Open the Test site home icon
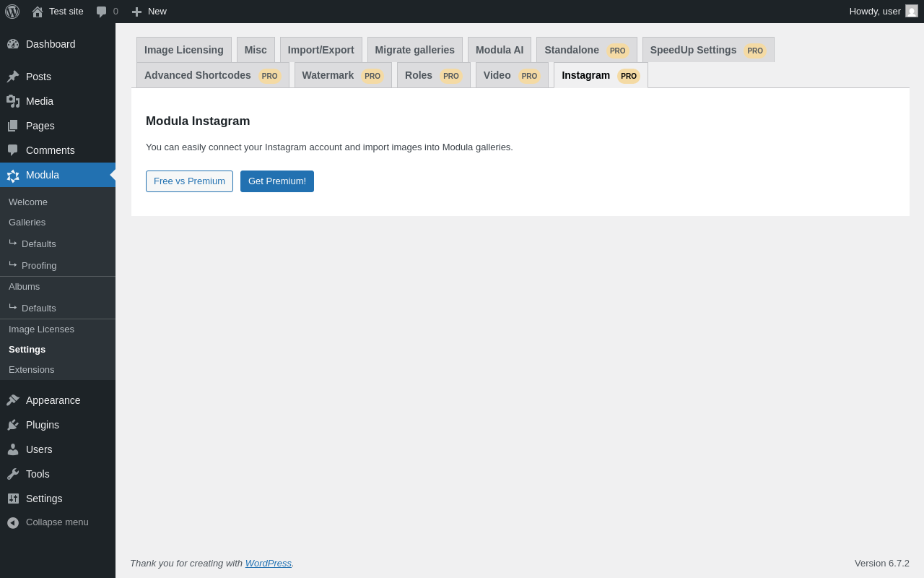 point(38,12)
